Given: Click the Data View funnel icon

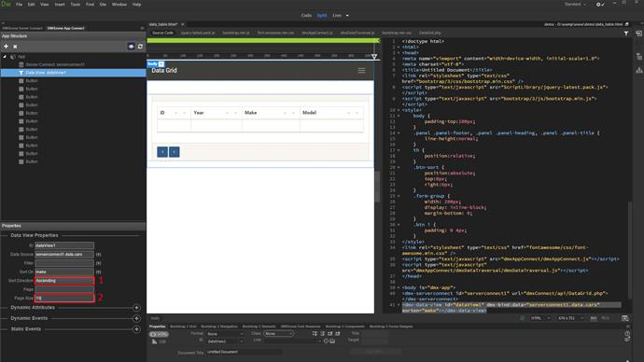Looking at the screenshot, I should pyautogui.click(x=21, y=73).
